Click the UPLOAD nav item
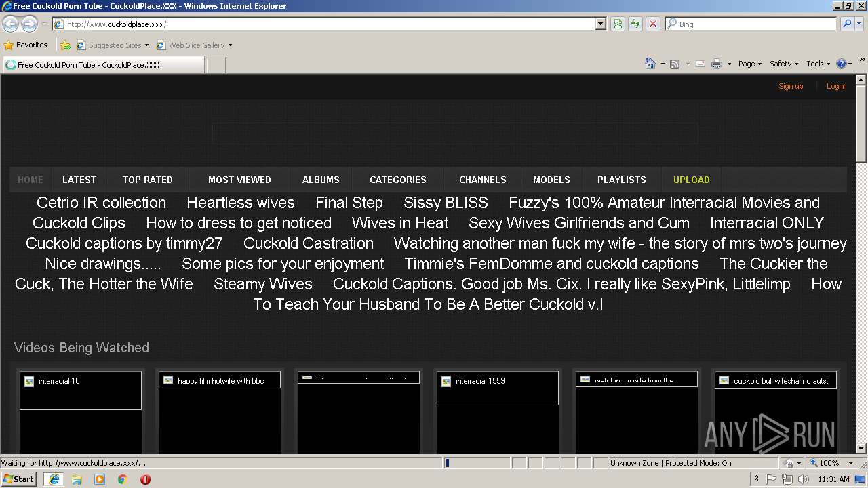The image size is (868, 488). 692,180
